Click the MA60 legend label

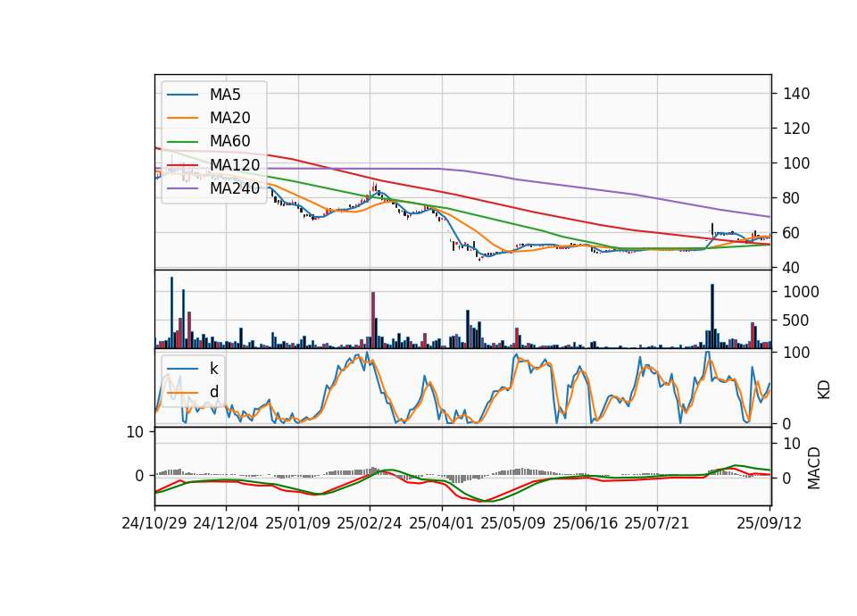point(229,141)
